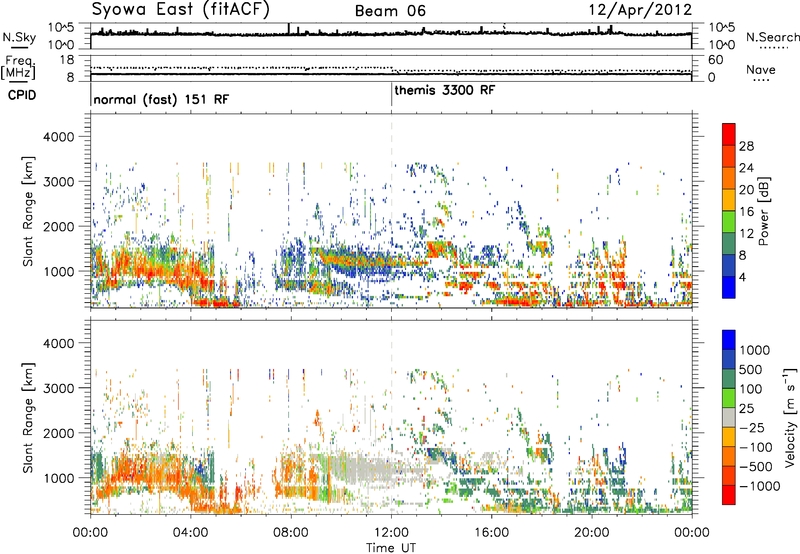Click the '−1000' label on Velocity colorbar
This screenshot has height=554, width=800.
759,486
